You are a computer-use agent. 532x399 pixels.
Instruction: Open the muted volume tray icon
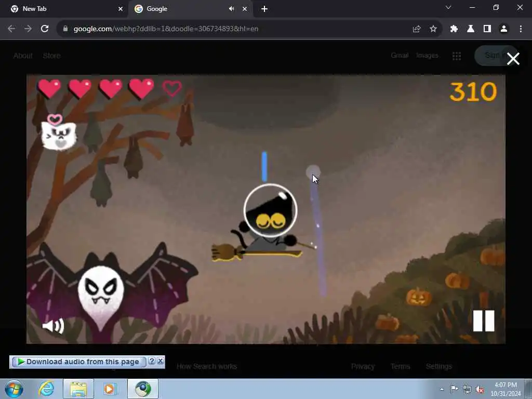480,390
